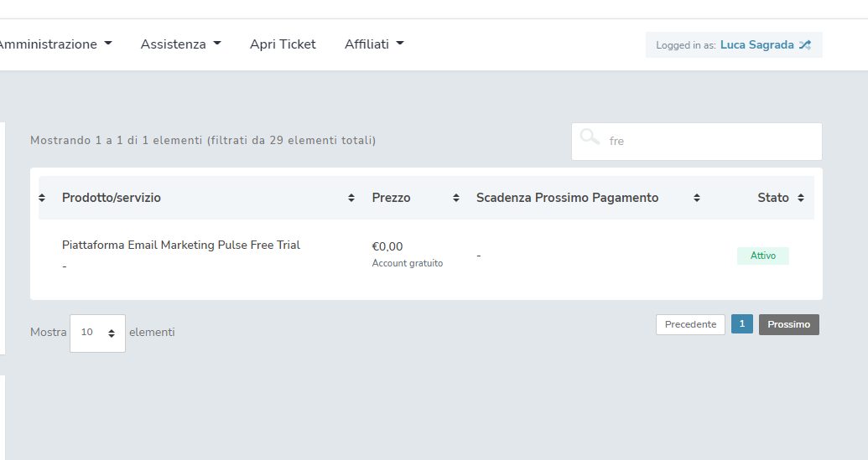Go to the Precedente page
The height and width of the screenshot is (460, 868).
coord(690,324)
